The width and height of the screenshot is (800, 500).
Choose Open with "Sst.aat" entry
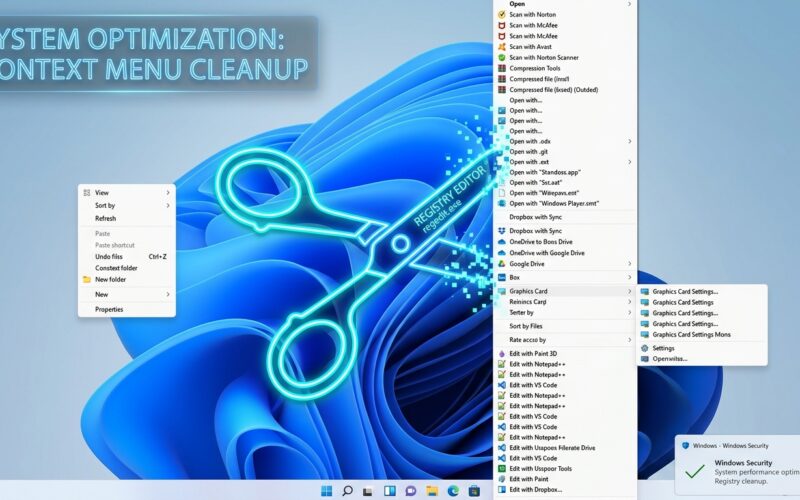565,182
